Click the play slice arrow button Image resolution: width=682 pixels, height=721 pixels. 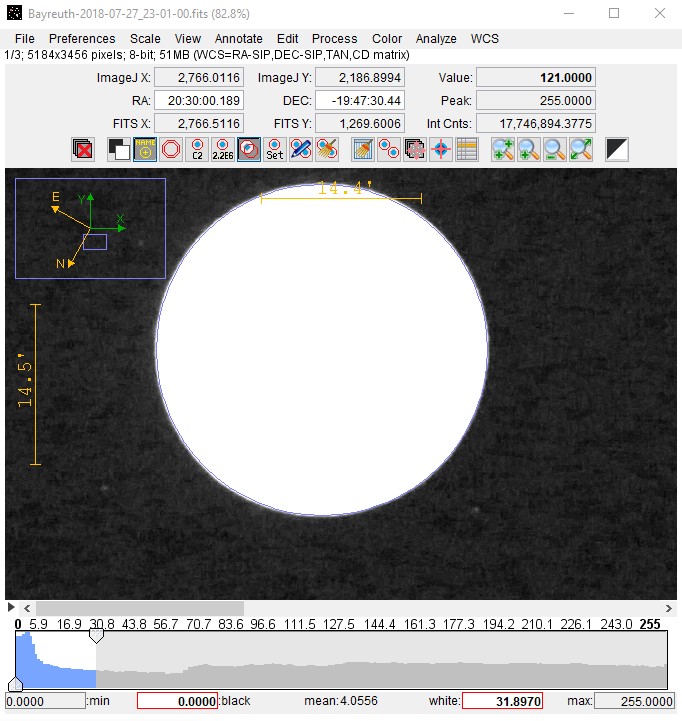click(x=11, y=608)
